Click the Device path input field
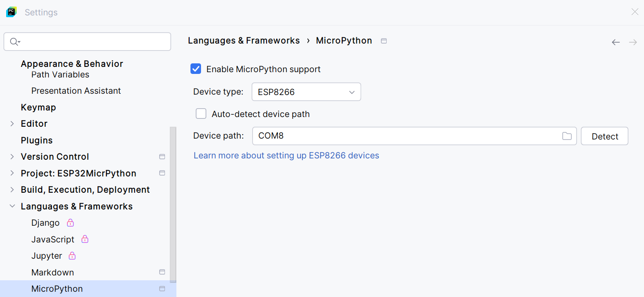The width and height of the screenshot is (644, 297). [414, 136]
